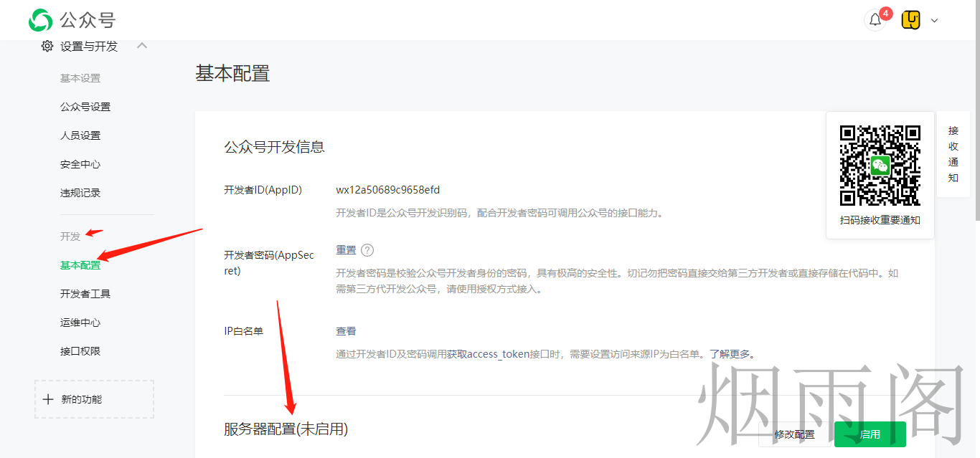Click the yellow account avatar
The width and height of the screenshot is (980, 458).
point(911,20)
